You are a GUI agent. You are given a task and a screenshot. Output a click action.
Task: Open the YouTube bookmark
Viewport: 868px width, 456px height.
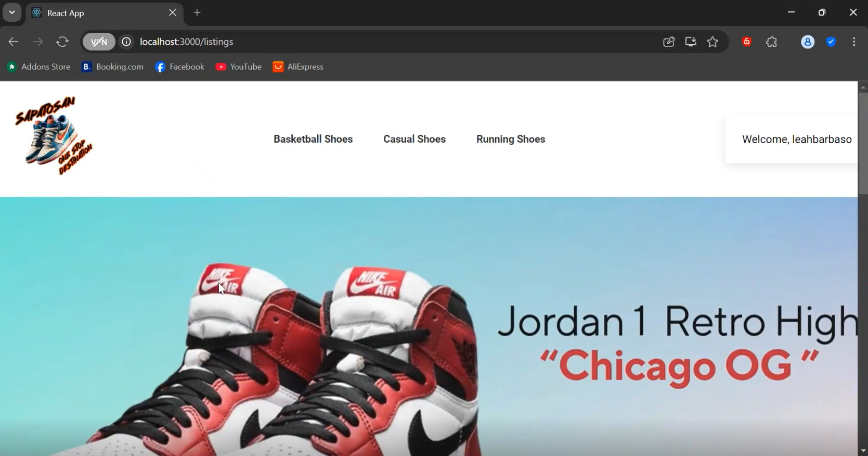click(x=239, y=67)
